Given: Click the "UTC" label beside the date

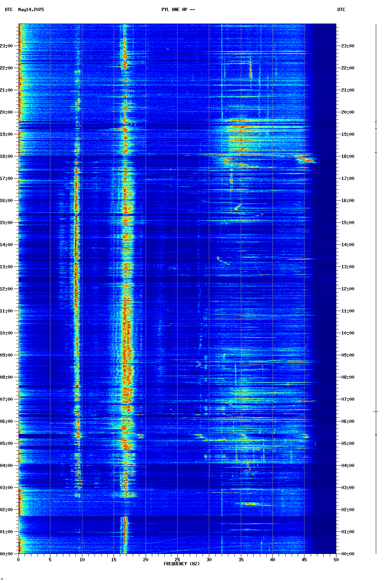Looking at the screenshot, I should [9, 10].
